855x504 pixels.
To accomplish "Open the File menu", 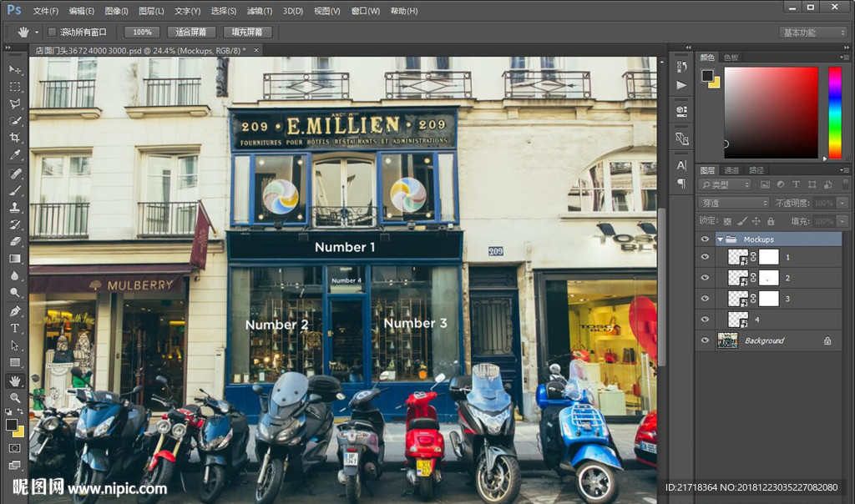I will 46,11.
